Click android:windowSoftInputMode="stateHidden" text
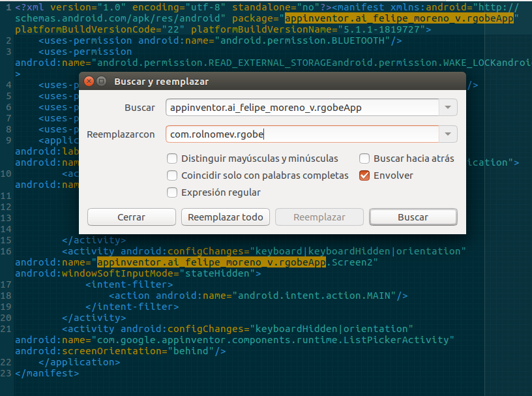The width and height of the screenshot is (532, 396). pos(135,273)
